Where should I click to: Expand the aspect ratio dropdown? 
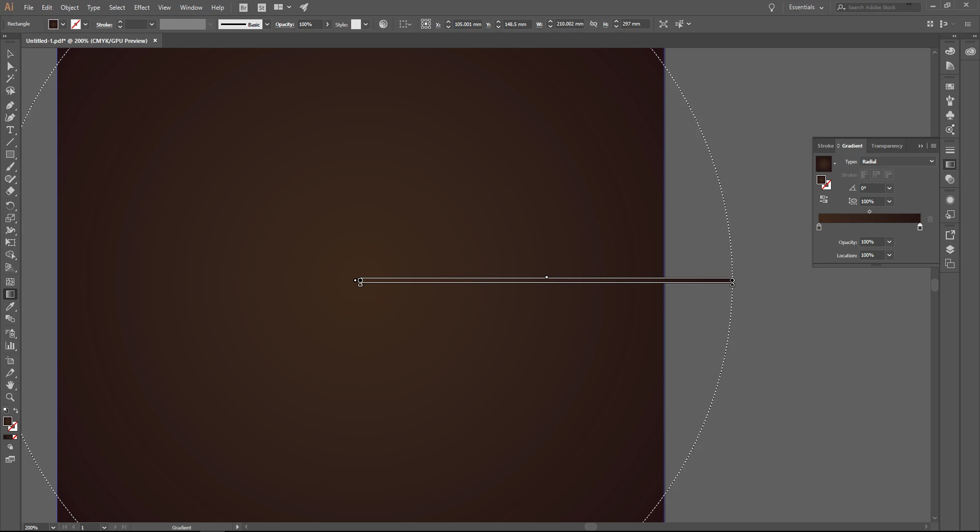coord(889,201)
